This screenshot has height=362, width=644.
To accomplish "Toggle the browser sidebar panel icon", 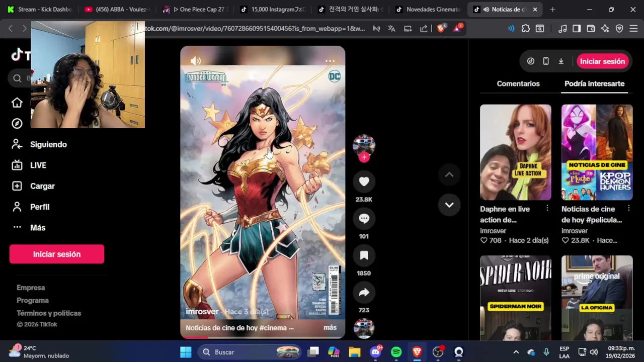I will pyautogui.click(x=577, y=29).
